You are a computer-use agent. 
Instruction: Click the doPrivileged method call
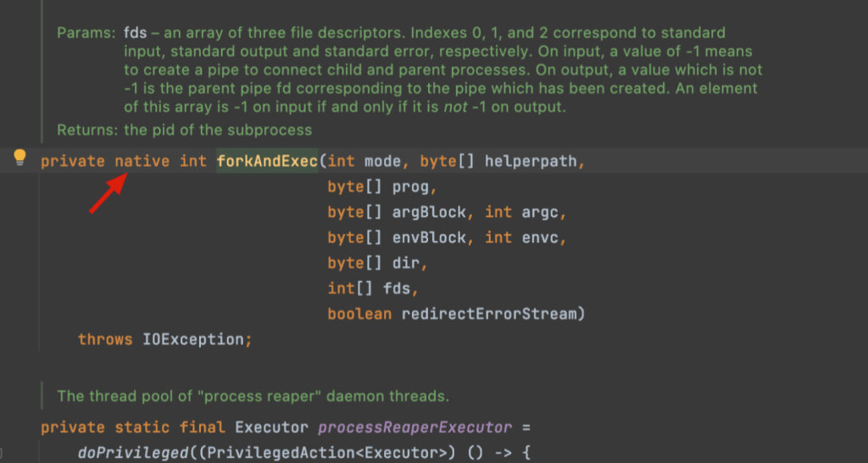[133, 453]
